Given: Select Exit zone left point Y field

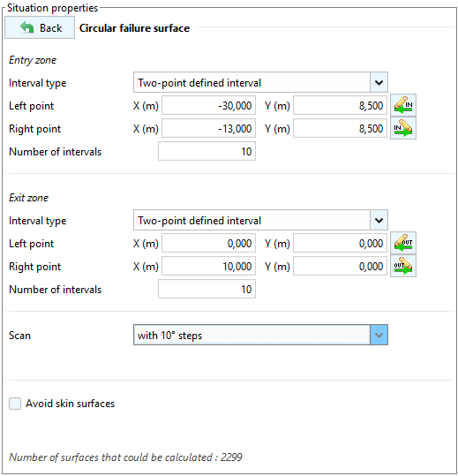Looking at the screenshot, I should coord(340,243).
